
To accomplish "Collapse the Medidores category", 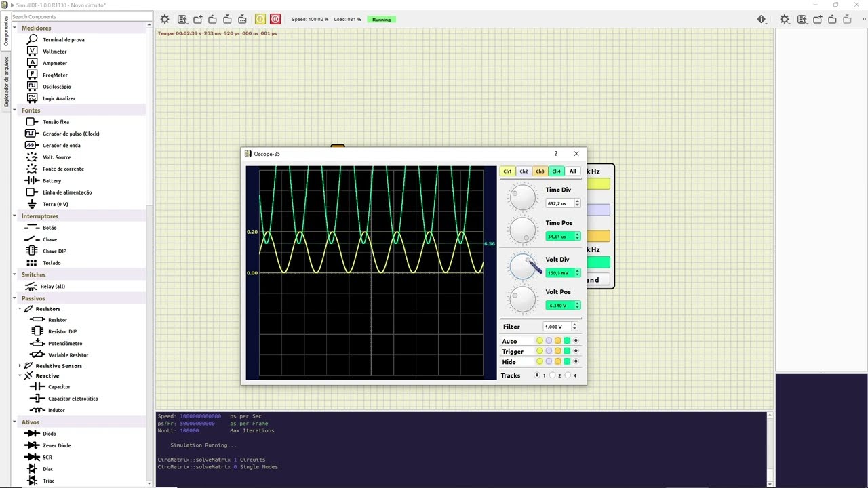I will pyautogui.click(x=15, y=28).
